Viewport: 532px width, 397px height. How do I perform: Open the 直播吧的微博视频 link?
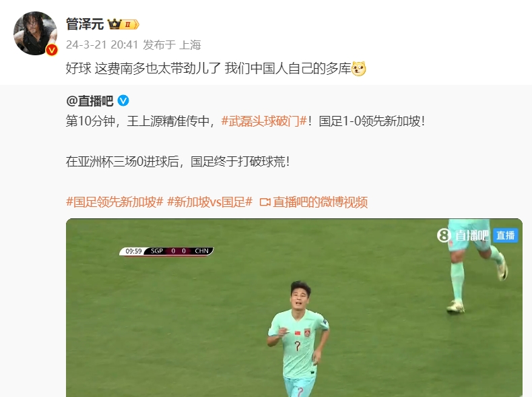320,202
